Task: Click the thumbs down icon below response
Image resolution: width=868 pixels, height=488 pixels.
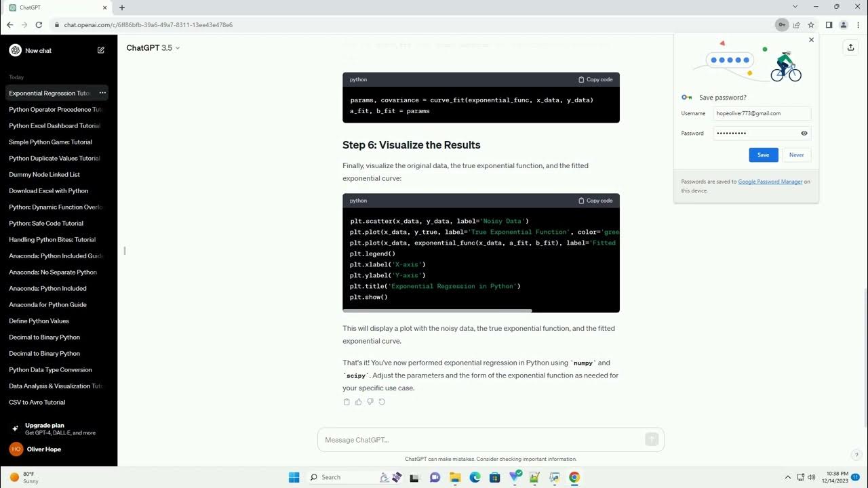Action: click(x=370, y=402)
